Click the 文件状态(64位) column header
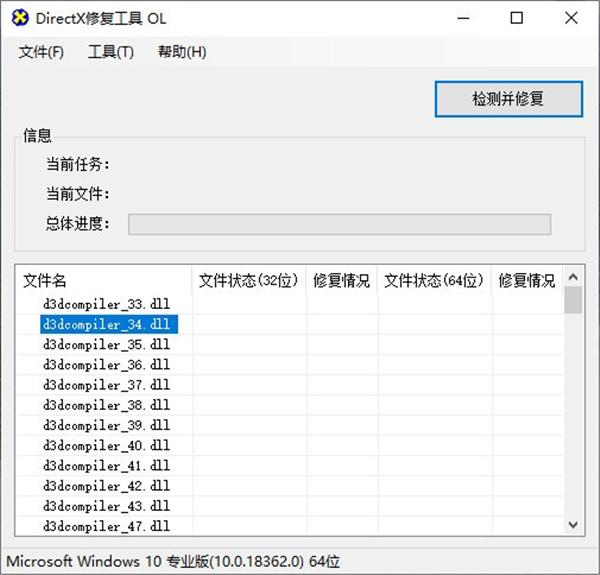The height and width of the screenshot is (575, 600). [x=434, y=280]
